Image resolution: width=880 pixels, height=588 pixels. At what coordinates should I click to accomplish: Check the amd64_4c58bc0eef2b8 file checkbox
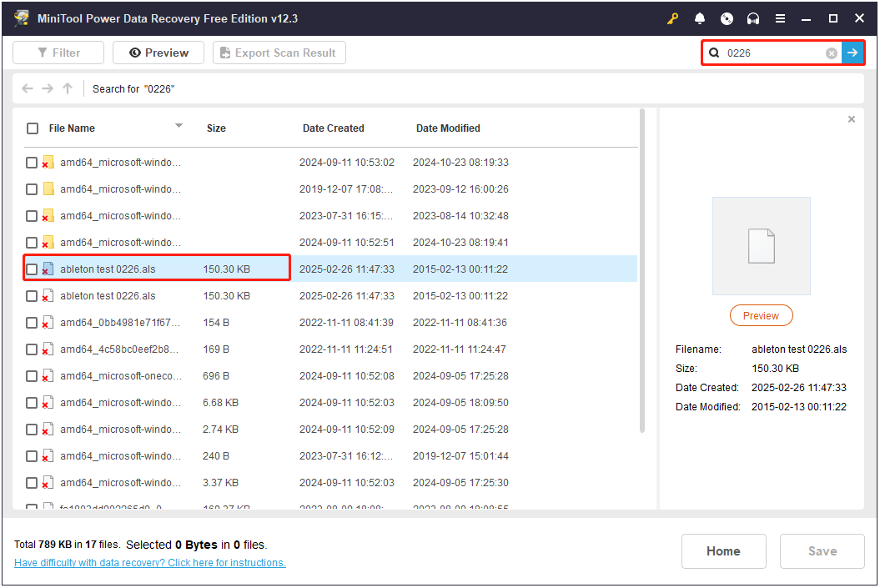click(x=32, y=349)
